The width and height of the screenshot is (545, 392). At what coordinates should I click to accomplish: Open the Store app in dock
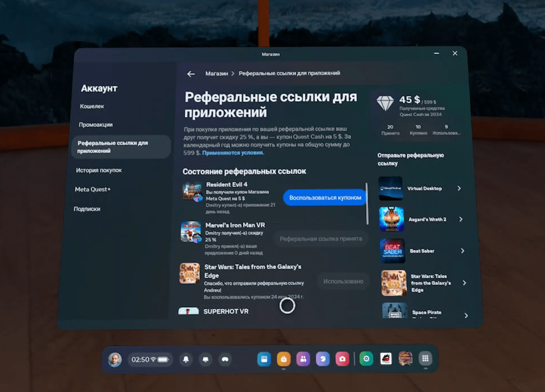(x=284, y=359)
